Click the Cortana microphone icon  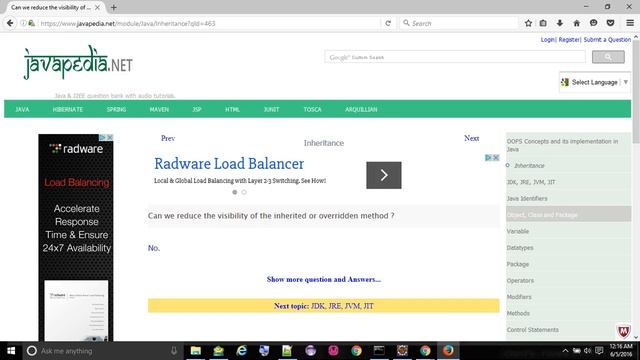point(174,351)
